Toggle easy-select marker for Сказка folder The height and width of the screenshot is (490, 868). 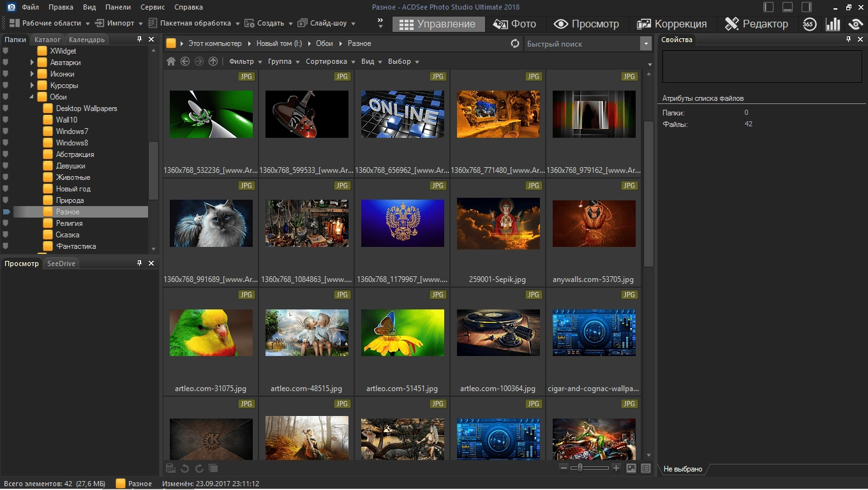[6, 235]
